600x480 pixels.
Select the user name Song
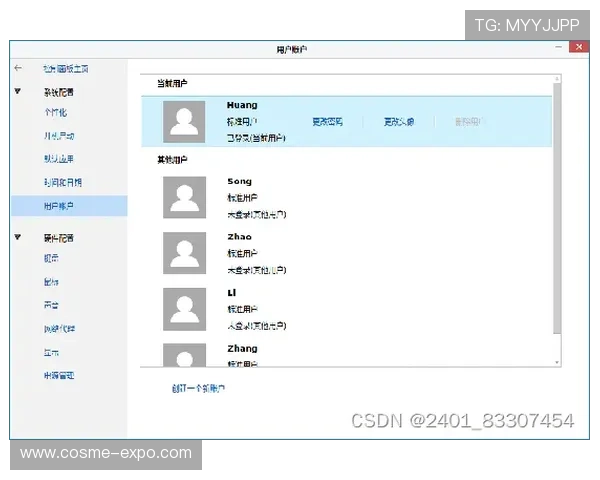[240, 181]
